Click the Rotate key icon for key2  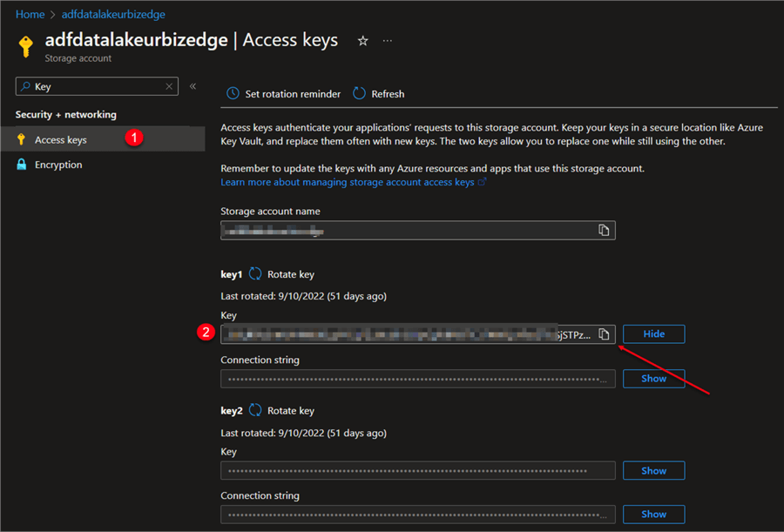click(x=255, y=410)
